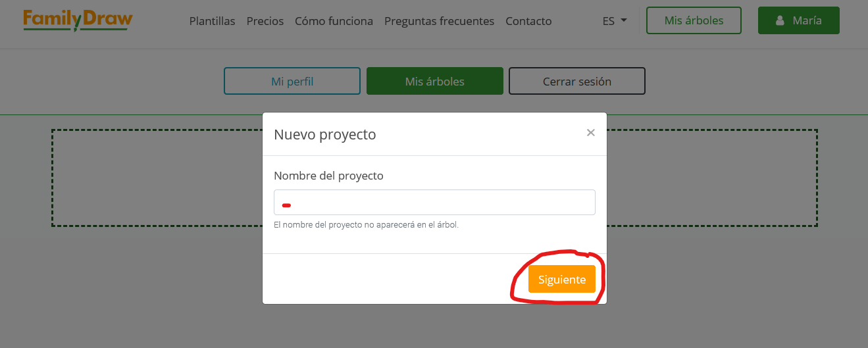Close the Nuevo proyecto dialog with X

(590, 133)
